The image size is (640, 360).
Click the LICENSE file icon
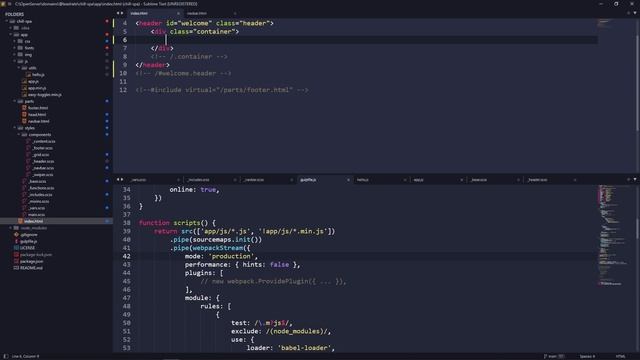(x=16, y=247)
